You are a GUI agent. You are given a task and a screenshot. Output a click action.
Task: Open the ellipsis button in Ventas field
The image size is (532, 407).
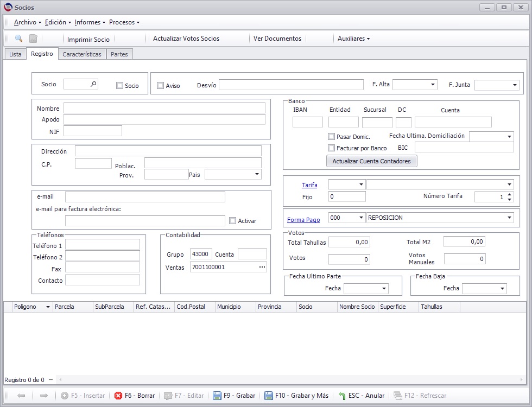(x=262, y=267)
